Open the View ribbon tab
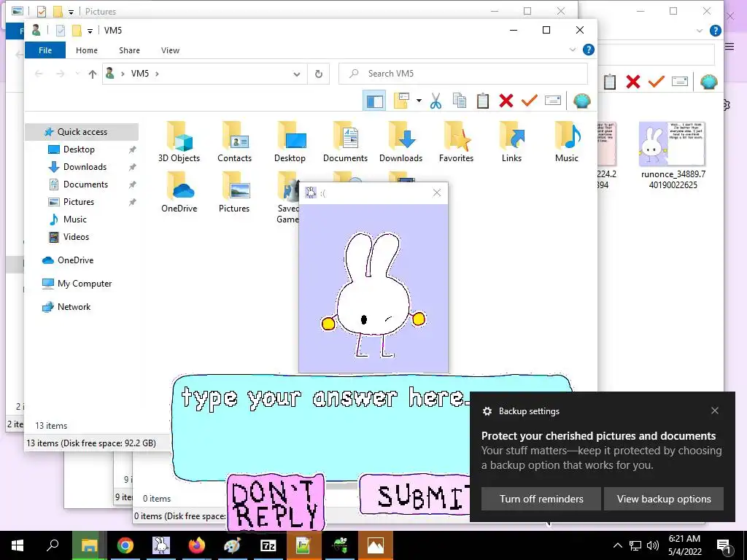747x560 pixels. pos(170,50)
